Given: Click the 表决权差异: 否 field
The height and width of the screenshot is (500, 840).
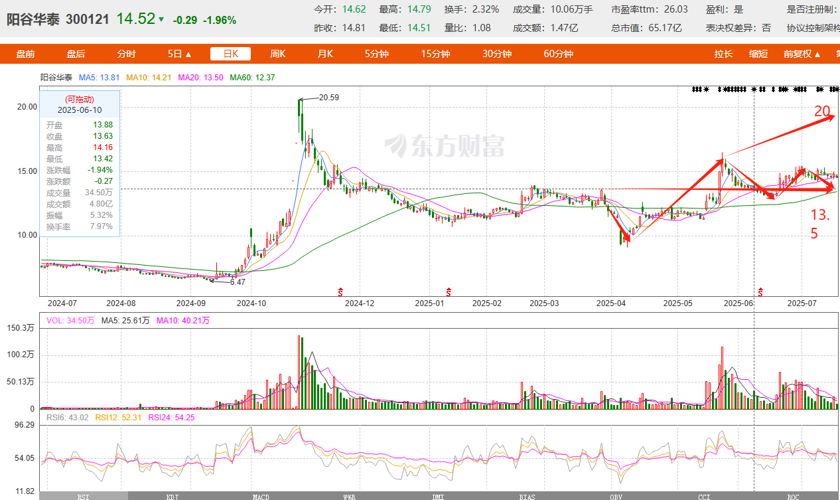Looking at the screenshot, I should pyautogui.click(x=738, y=28).
